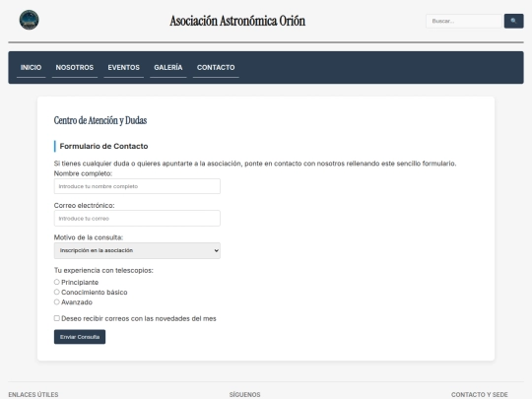Open the EVENTOS section
This screenshot has width=532, height=399.
[124, 68]
